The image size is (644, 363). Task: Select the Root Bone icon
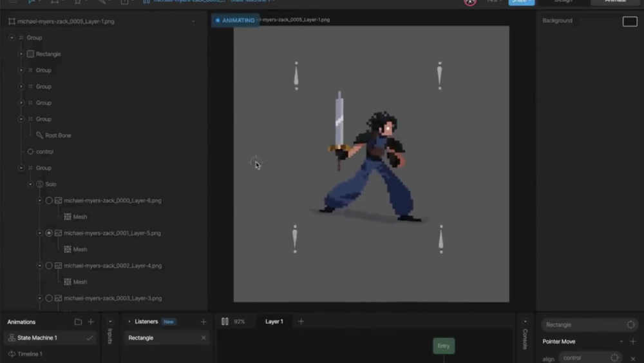(x=39, y=135)
